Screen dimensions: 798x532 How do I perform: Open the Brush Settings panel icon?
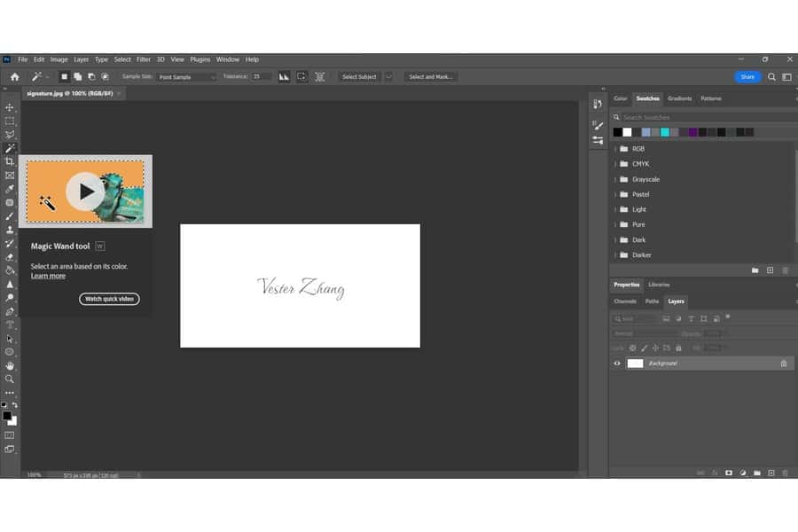coord(598,126)
